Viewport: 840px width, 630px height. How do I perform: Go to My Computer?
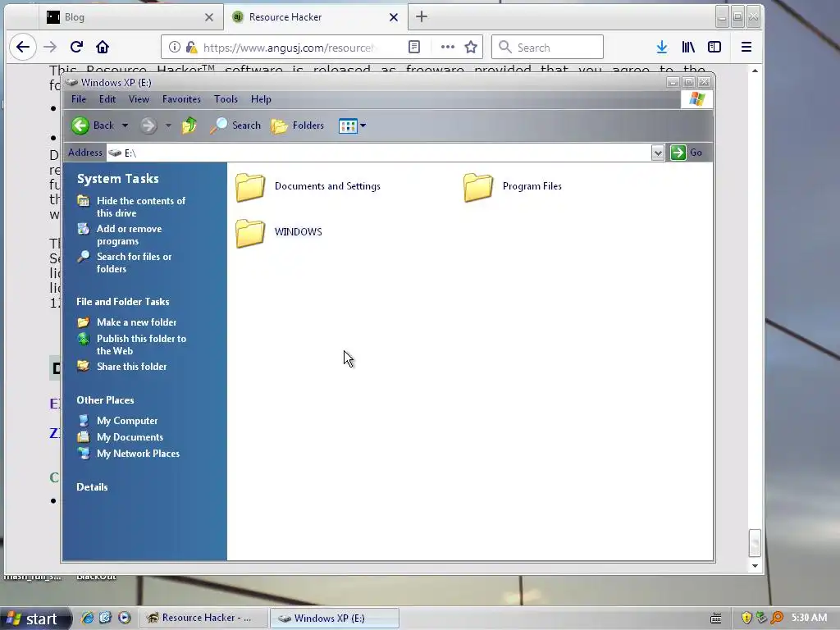(127, 421)
